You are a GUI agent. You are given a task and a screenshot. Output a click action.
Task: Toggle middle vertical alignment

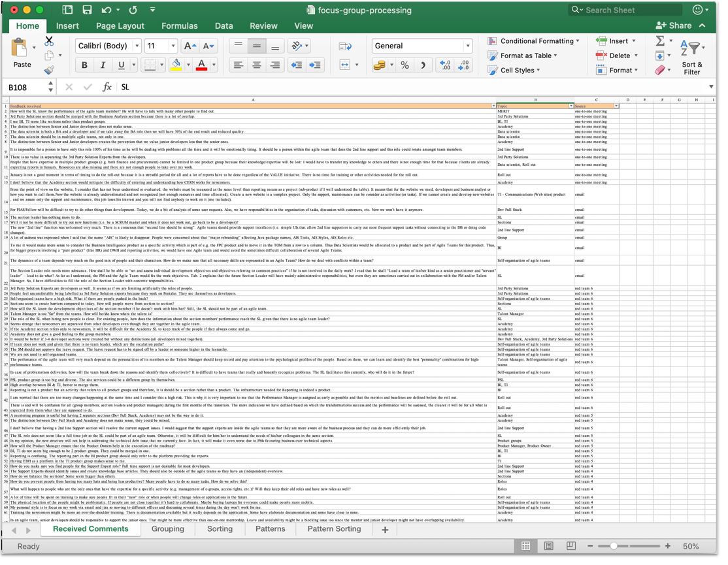click(257, 46)
